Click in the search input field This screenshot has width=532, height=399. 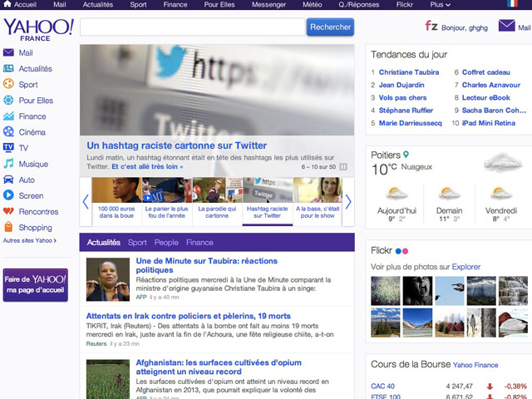click(x=193, y=27)
